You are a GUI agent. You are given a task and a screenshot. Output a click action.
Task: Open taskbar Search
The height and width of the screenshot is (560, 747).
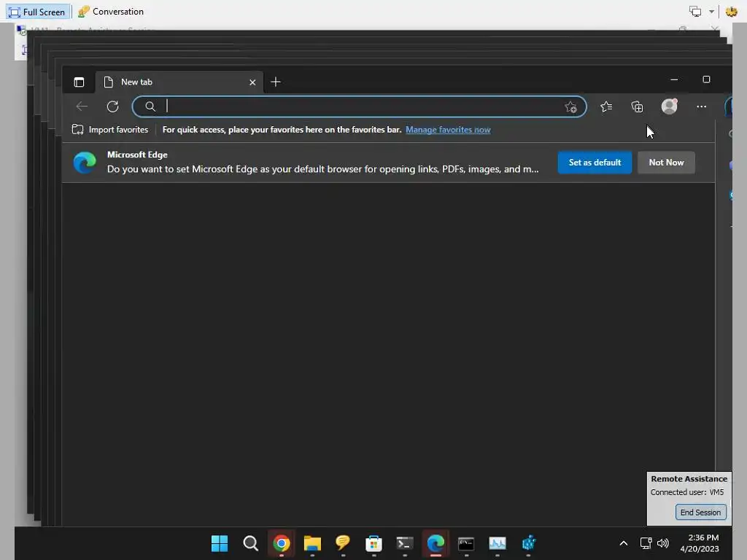click(251, 543)
